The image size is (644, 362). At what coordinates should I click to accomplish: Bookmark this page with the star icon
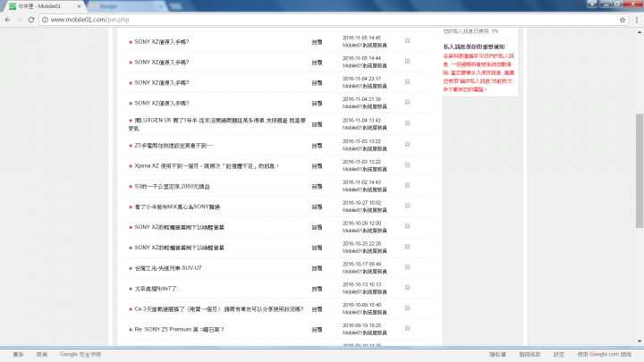coord(623,20)
